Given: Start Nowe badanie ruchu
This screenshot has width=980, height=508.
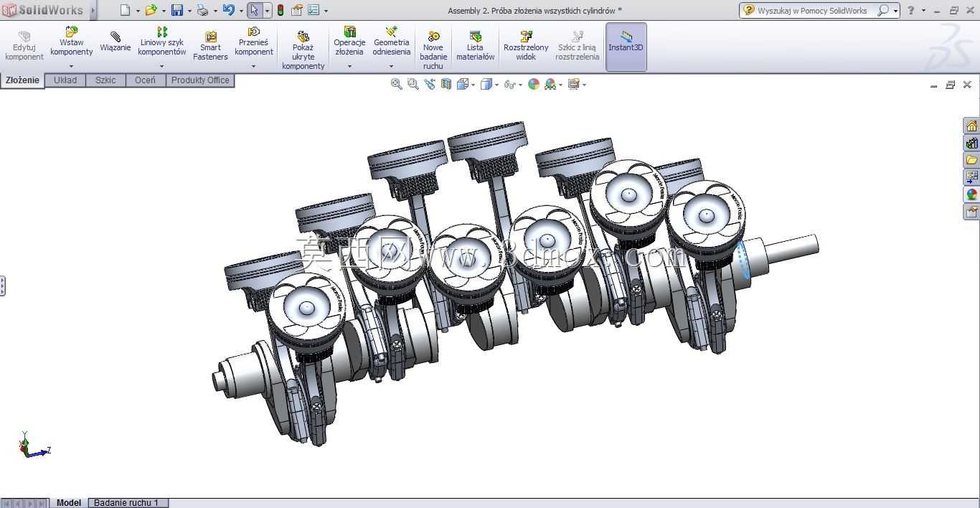Looking at the screenshot, I should point(433,50).
